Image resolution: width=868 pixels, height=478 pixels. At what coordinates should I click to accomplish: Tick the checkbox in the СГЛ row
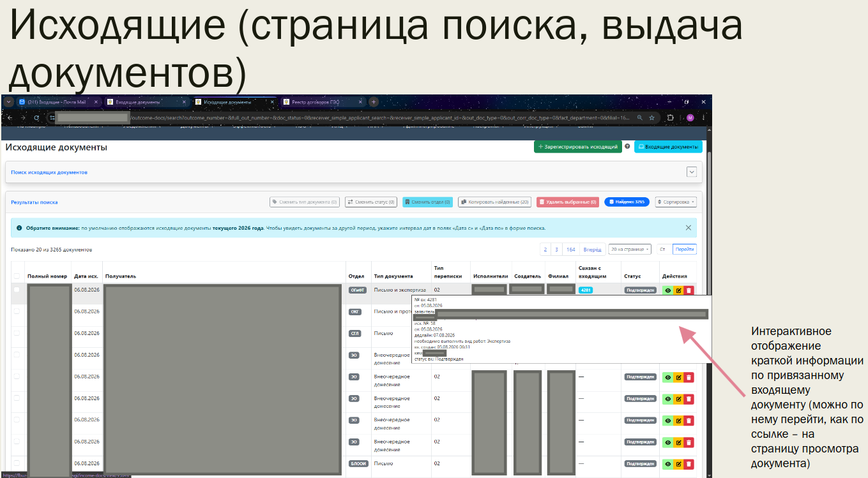[17, 333]
